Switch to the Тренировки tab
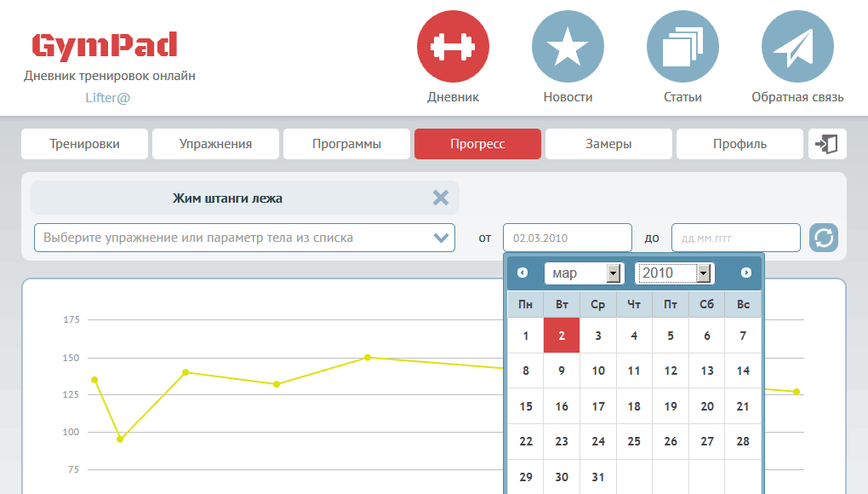Viewport: 868px width, 494px height. pos(84,144)
